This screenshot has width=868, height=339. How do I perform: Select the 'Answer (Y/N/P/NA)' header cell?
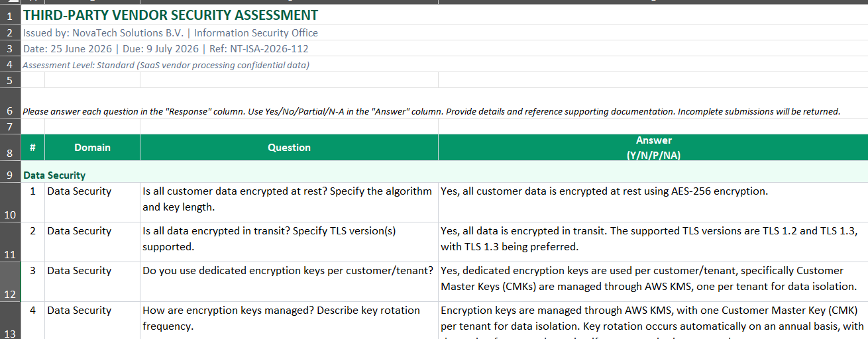653,147
